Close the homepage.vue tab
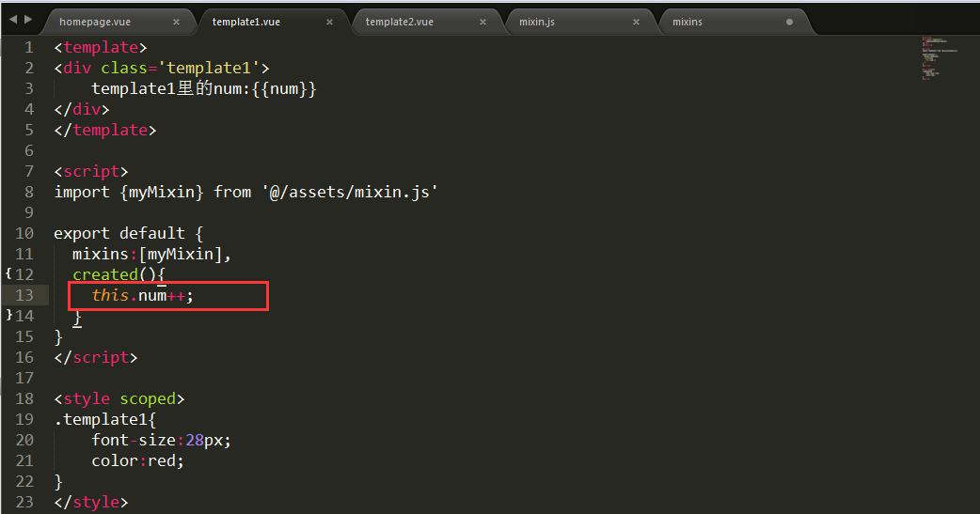980x514 pixels. click(176, 22)
